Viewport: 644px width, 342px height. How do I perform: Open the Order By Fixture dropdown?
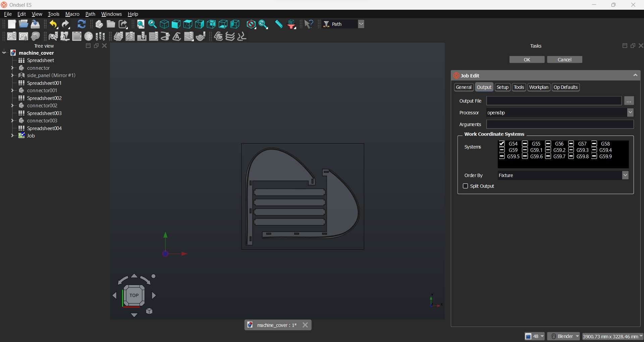point(625,175)
